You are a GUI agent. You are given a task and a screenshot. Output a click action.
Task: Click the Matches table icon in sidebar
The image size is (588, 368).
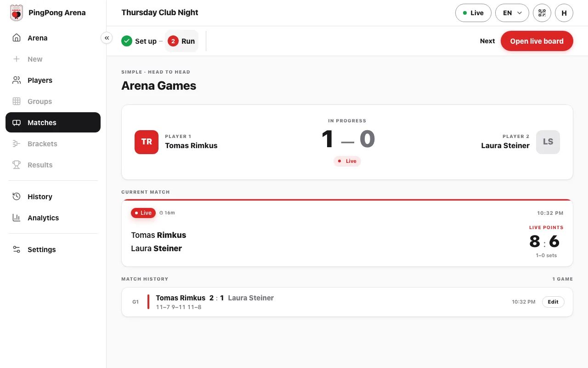pyautogui.click(x=17, y=122)
